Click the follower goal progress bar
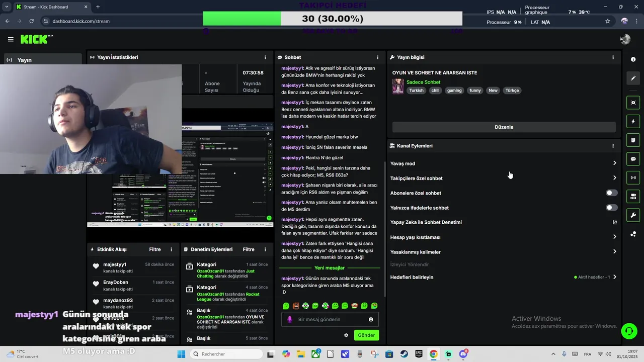The height and width of the screenshot is (362, 644). pos(333,19)
